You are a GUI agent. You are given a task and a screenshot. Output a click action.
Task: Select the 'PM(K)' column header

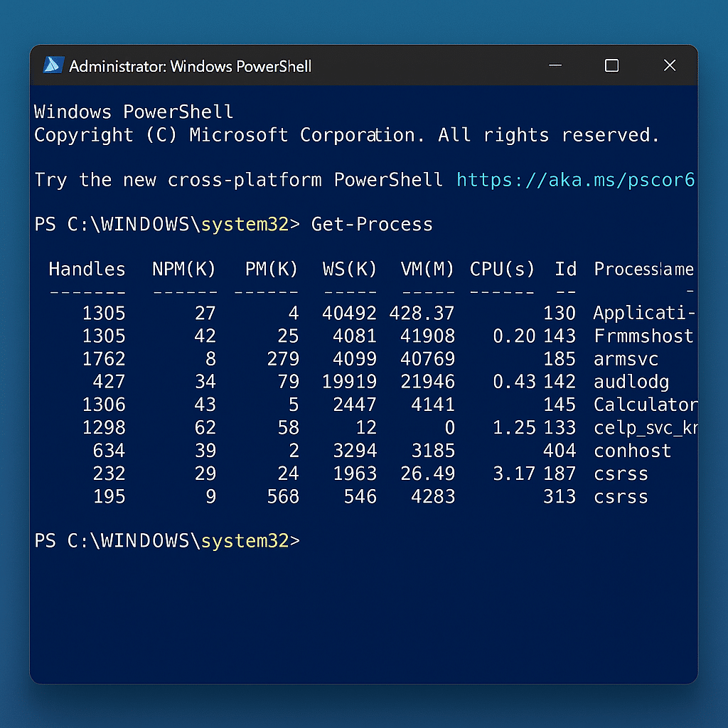(x=271, y=269)
